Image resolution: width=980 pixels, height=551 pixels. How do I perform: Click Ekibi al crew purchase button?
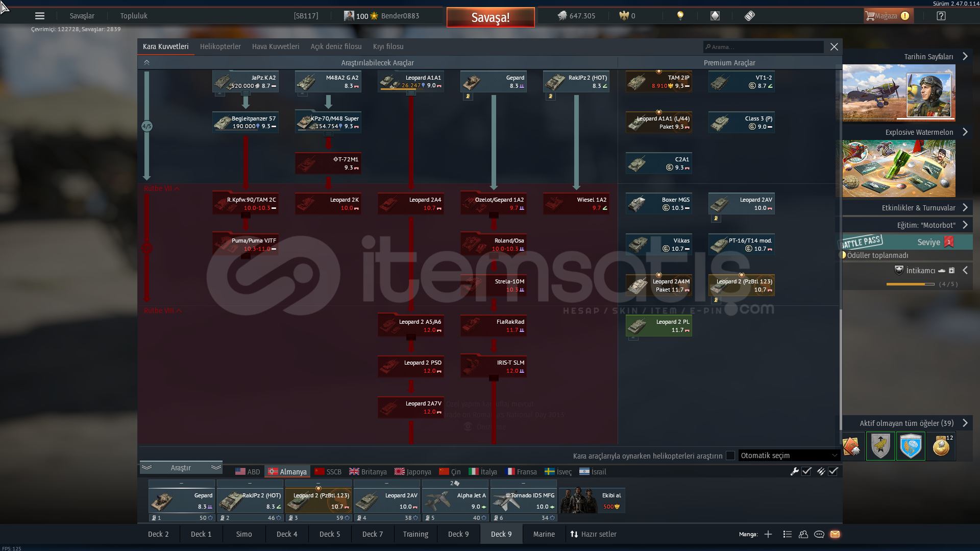coord(592,500)
